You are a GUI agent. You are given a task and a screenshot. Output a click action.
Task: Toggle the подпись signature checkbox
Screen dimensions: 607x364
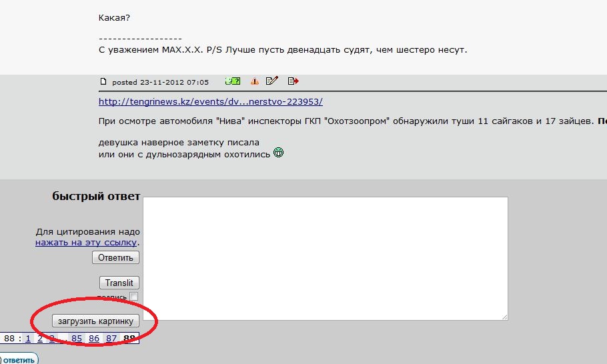pyautogui.click(x=134, y=297)
